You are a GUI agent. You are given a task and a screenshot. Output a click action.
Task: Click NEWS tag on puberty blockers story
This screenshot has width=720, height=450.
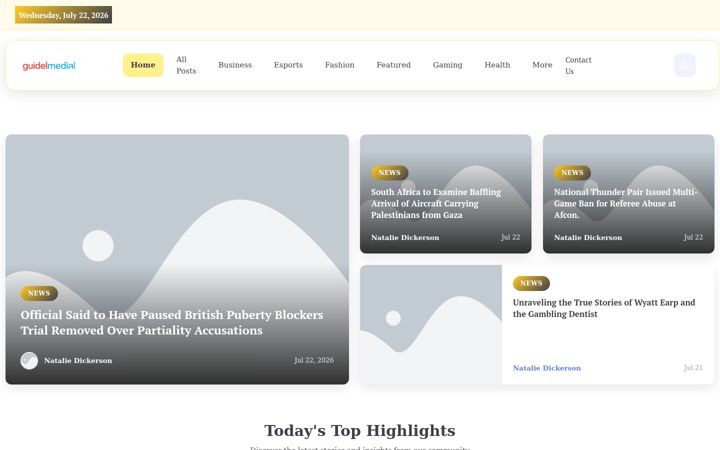point(39,293)
